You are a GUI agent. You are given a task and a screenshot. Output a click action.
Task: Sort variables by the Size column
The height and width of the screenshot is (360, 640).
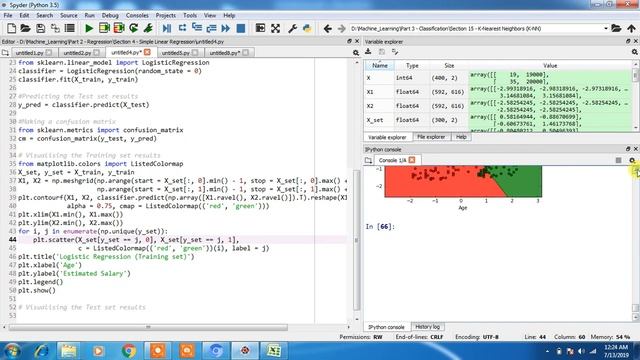click(x=449, y=65)
